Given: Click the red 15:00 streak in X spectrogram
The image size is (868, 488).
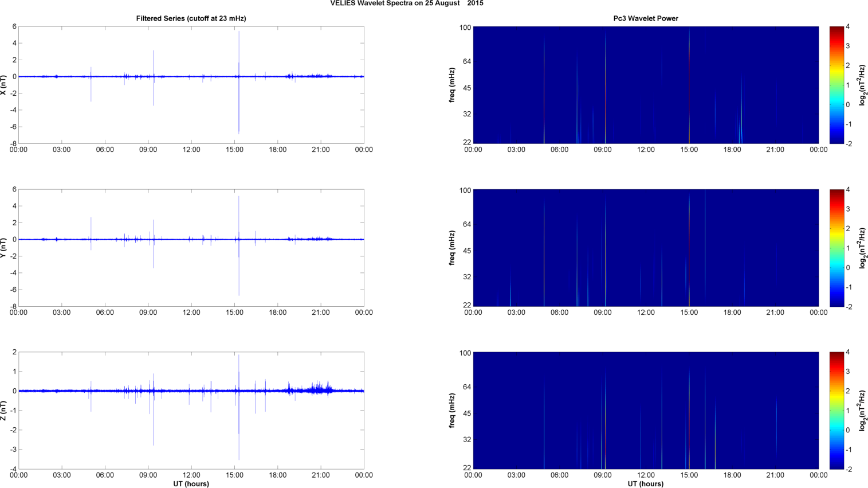Looking at the screenshot, I should 689,85.
